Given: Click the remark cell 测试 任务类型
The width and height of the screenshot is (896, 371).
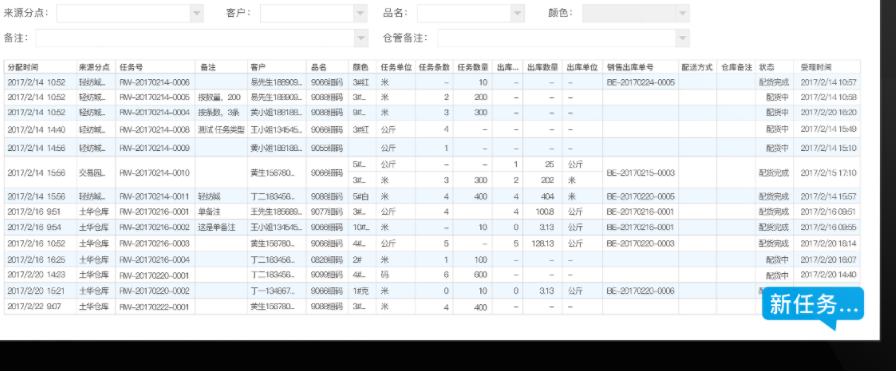Looking at the screenshot, I should tap(221, 130).
